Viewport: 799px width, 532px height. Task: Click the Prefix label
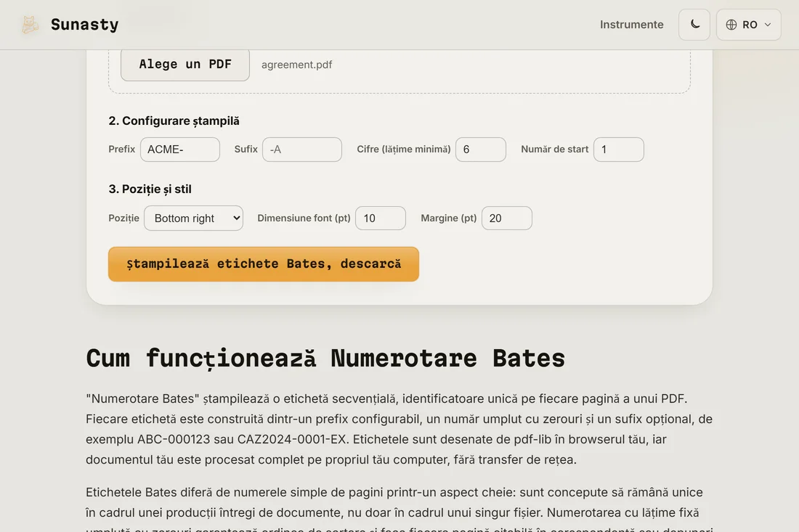click(x=122, y=150)
